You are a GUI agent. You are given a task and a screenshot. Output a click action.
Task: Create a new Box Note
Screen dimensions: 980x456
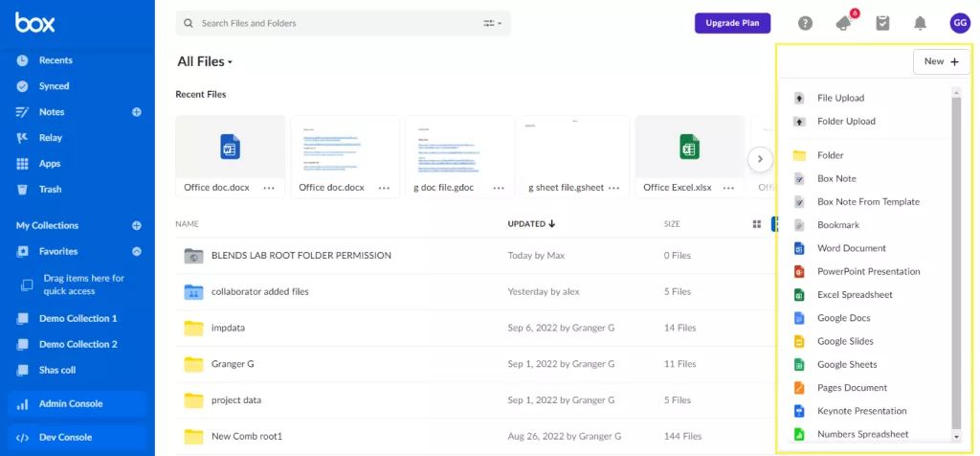pos(836,179)
